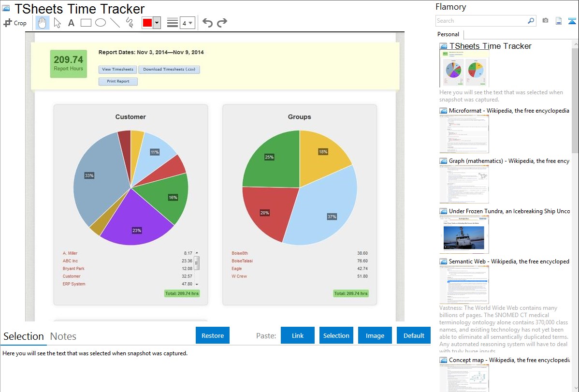Click the snapshot icon beside Graph (mathematics)
The image size is (579, 392).
tap(443, 161)
